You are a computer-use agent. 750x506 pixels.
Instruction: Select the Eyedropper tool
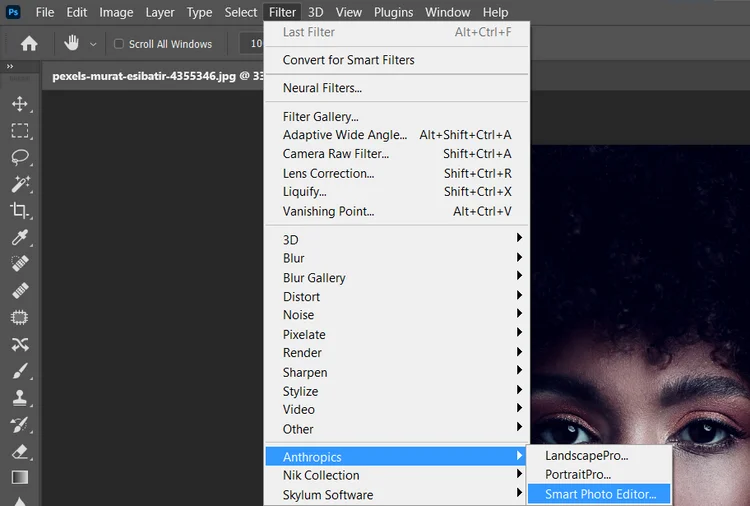click(x=19, y=237)
